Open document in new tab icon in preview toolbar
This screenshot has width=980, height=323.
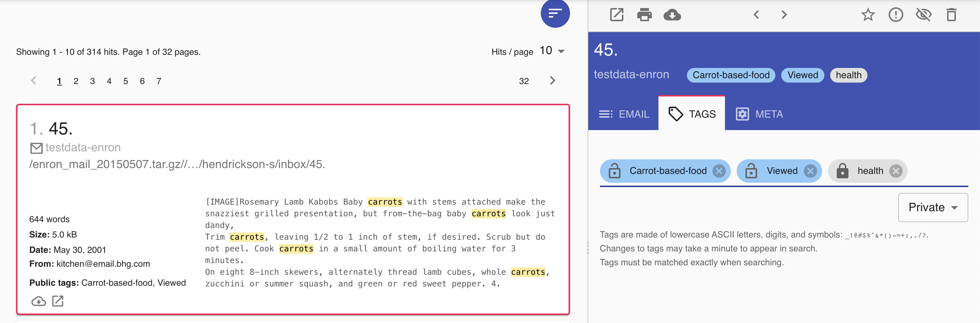coord(616,15)
